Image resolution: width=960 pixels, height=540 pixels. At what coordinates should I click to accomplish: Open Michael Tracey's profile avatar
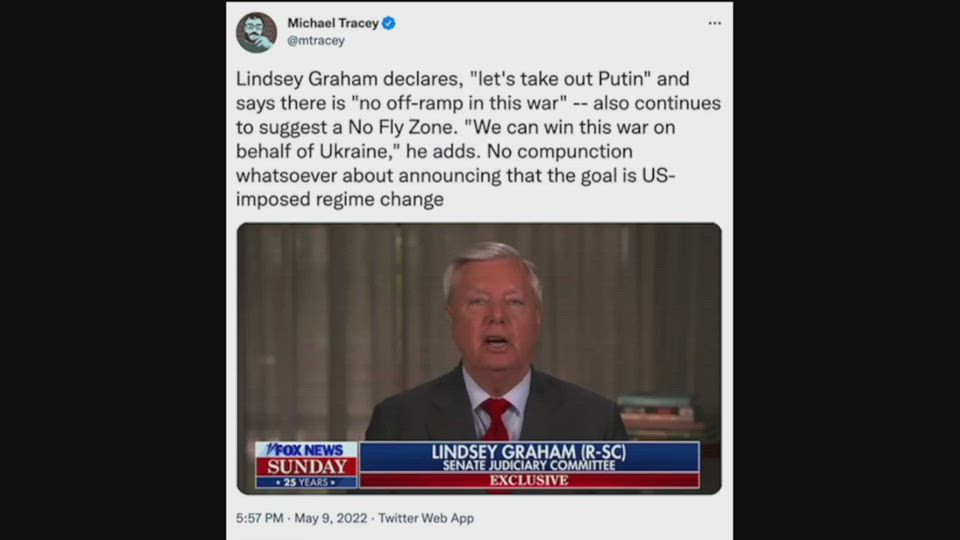(x=257, y=32)
